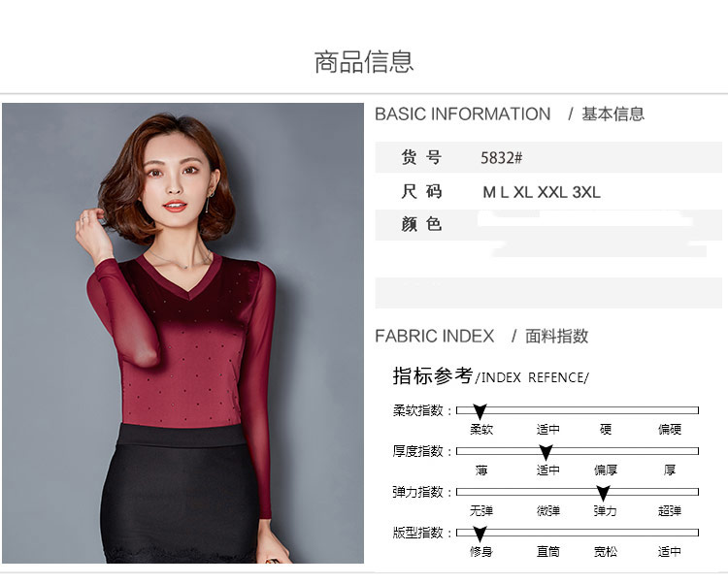Click the 偏硬 label under softness
Screen dimensions: 728x584
click(670, 430)
